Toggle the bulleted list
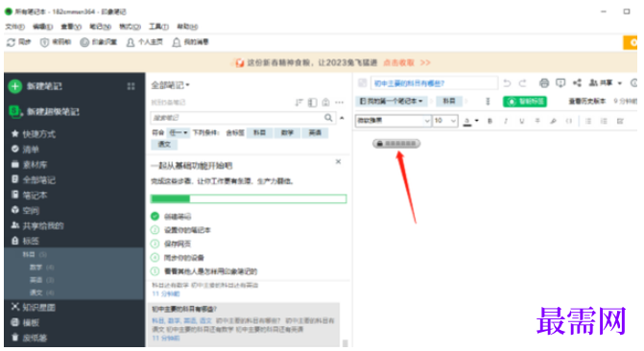Viewport: 644px width, 351px height. click(588, 121)
